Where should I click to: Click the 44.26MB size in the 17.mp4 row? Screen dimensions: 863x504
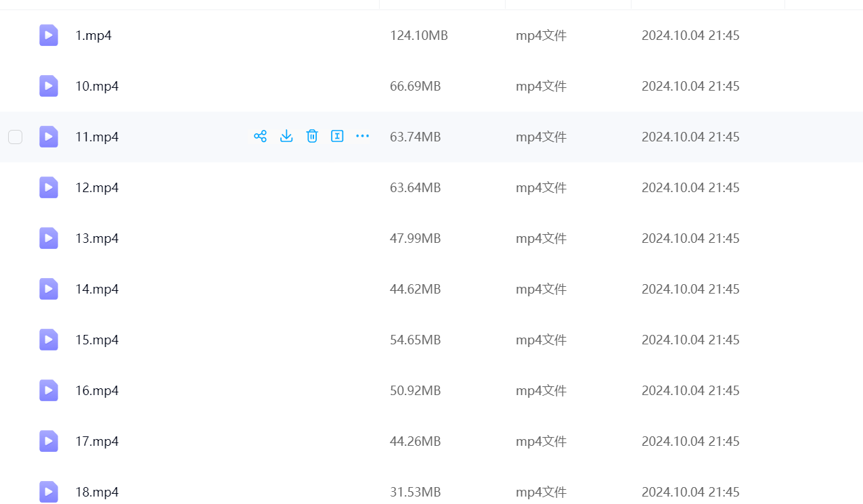pyautogui.click(x=415, y=441)
